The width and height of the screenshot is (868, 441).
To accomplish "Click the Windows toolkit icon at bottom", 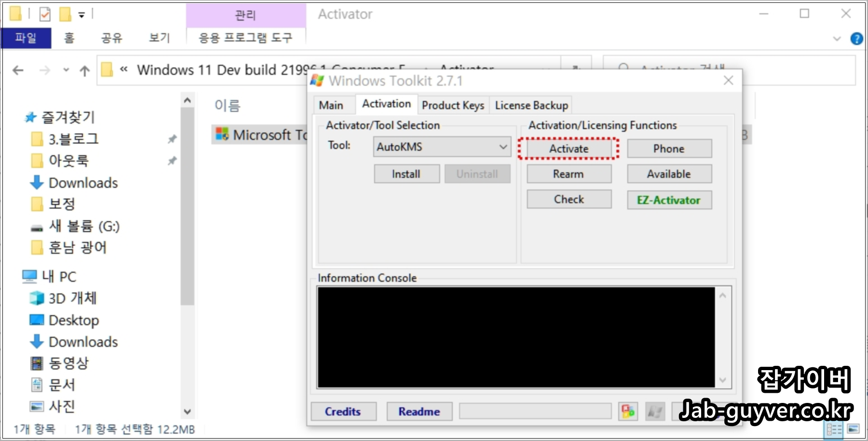I will (x=655, y=412).
